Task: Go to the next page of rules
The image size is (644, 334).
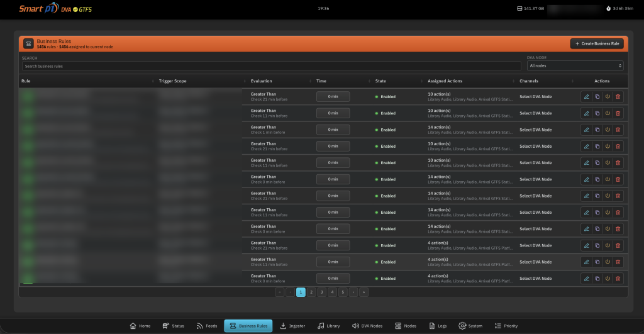Action: click(x=353, y=292)
